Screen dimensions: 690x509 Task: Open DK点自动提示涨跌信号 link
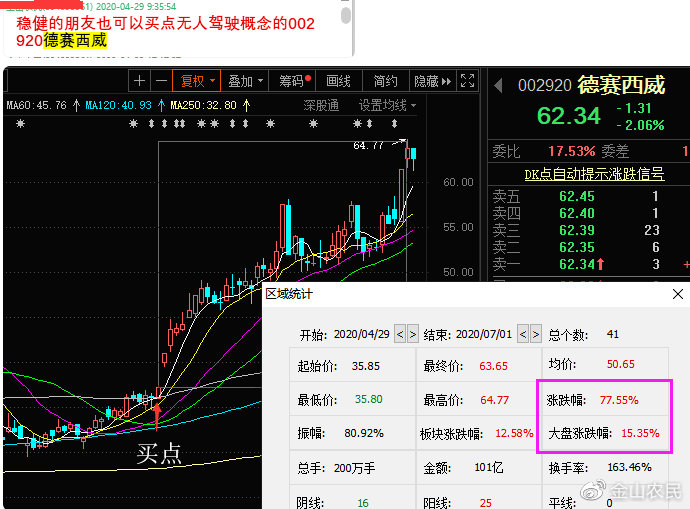(594, 174)
